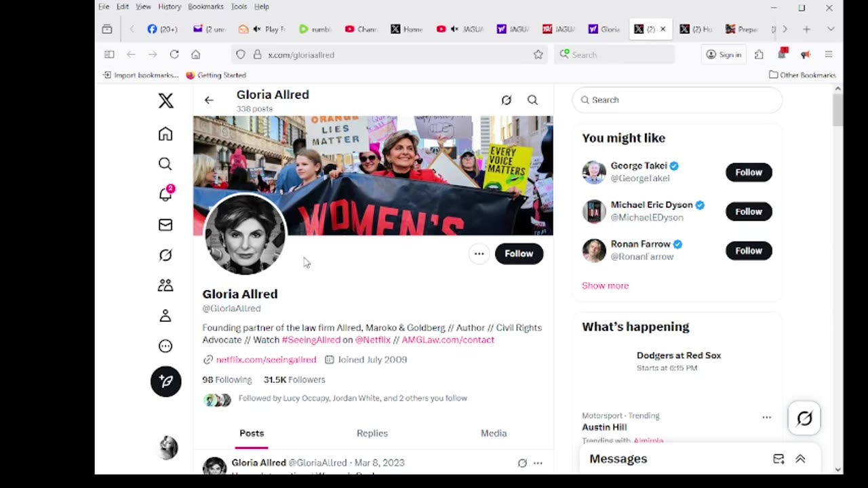This screenshot has width=868, height=488.
Task: Open Messages envelope in sidebar
Action: point(165,224)
